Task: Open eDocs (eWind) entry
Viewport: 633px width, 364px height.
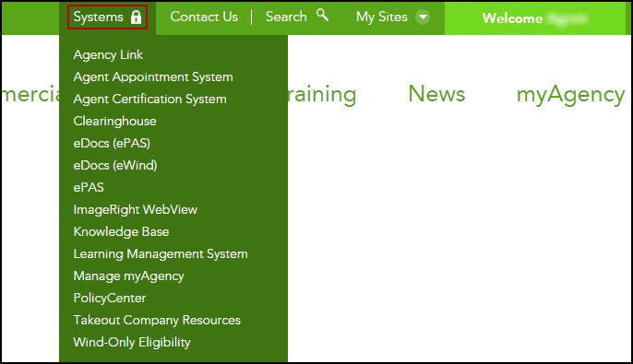Action: [x=115, y=165]
